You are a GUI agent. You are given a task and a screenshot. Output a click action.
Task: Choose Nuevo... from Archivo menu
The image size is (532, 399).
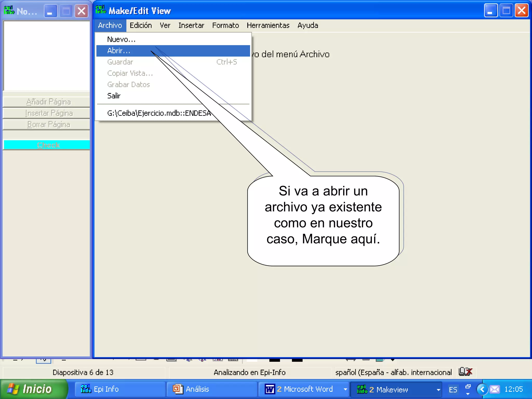pos(173,39)
